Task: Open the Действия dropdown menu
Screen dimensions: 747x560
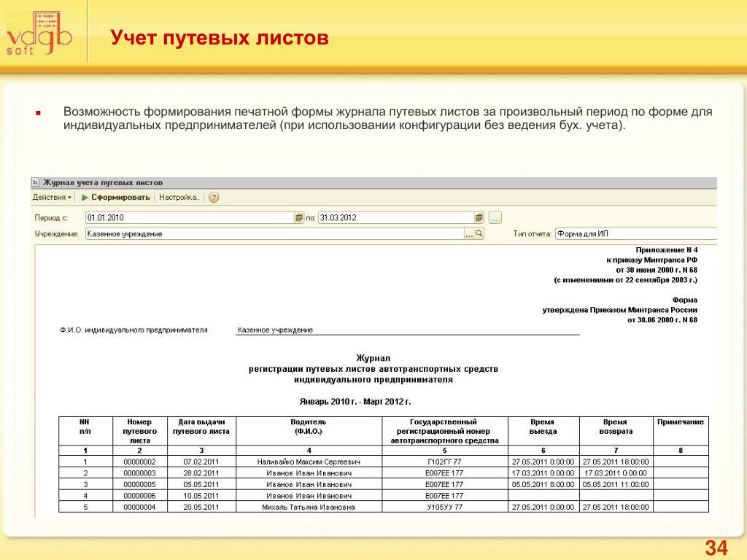Action: [x=52, y=197]
